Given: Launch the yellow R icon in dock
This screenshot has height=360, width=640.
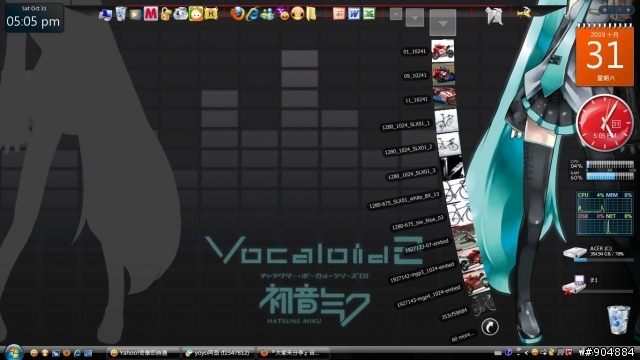Looking at the screenshot, I should 211,14.
